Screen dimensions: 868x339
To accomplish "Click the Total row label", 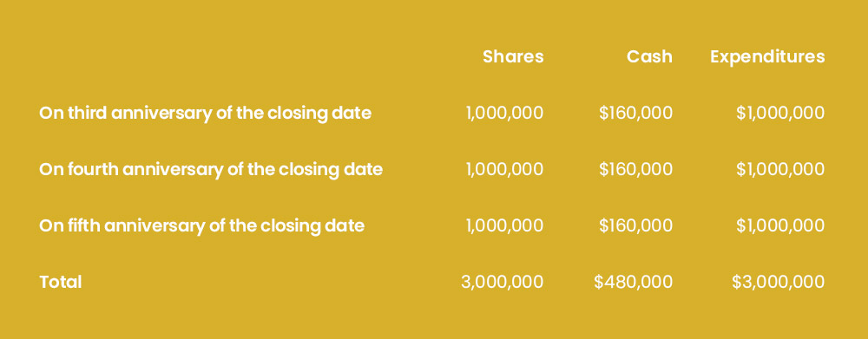I will click(61, 282).
